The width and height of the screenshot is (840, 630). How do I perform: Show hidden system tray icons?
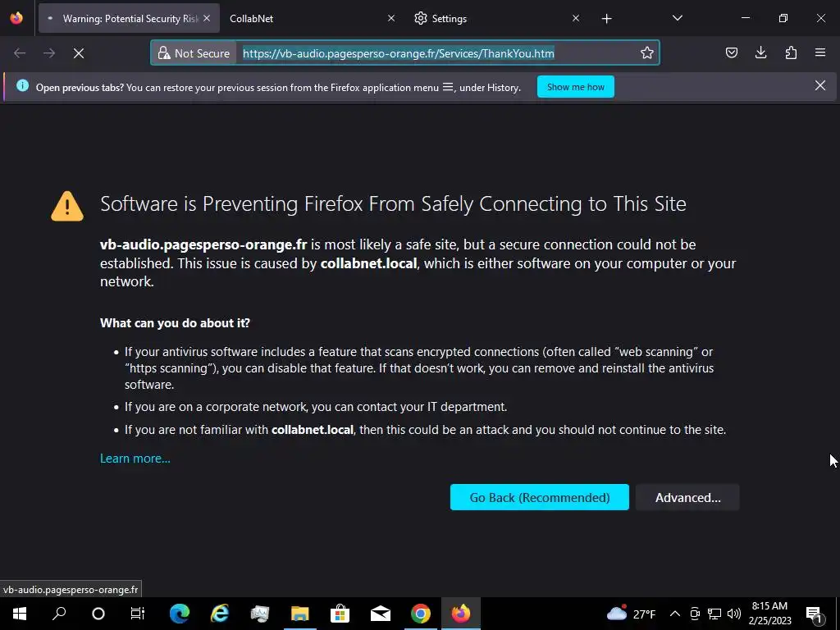(674, 614)
